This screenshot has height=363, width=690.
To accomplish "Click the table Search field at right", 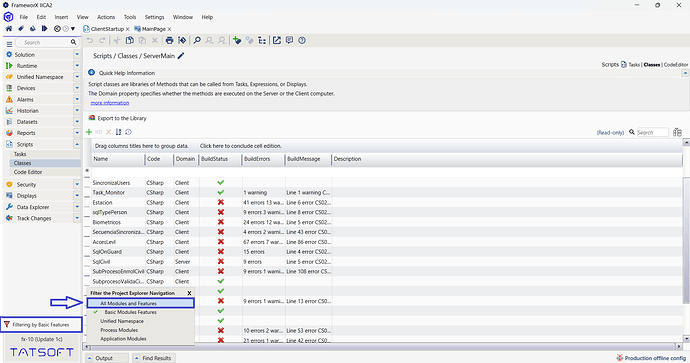I will click(x=653, y=132).
